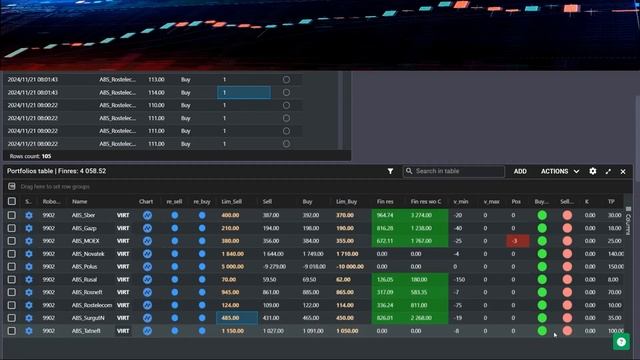Open the ACTIONS dropdown menu
Screen dimensions: 640x360
pyautogui.click(x=560, y=171)
